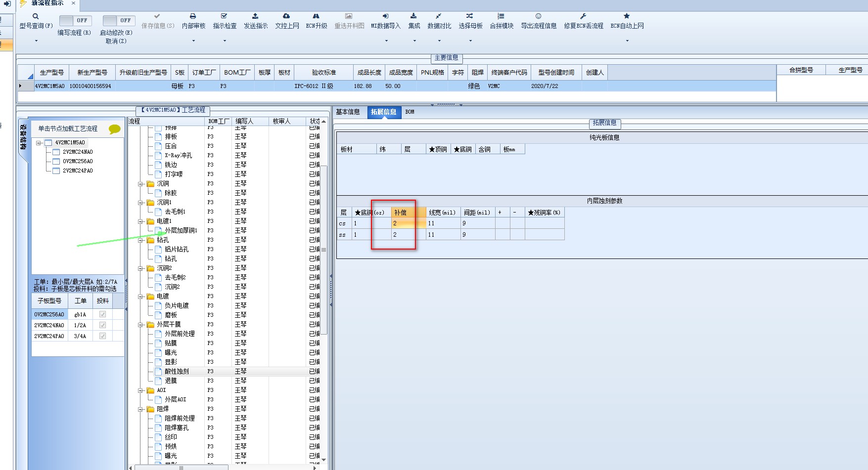Click the 内部审核 printer icon

(x=193, y=16)
